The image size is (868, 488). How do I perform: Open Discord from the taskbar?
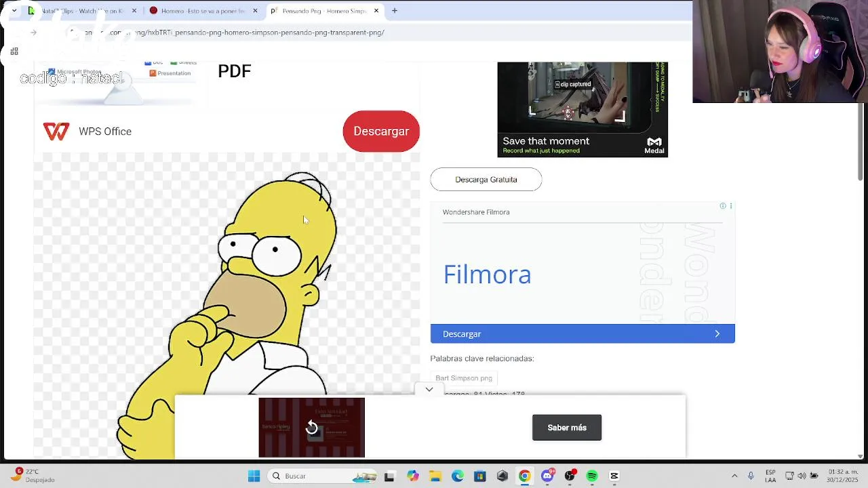coord(547,476)
